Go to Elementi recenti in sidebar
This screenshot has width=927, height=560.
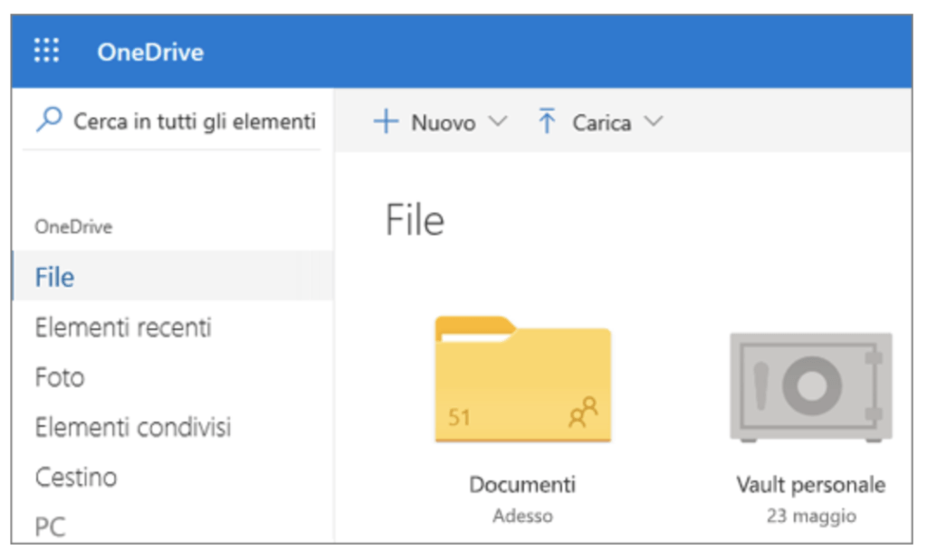click(x=123, y=327)
